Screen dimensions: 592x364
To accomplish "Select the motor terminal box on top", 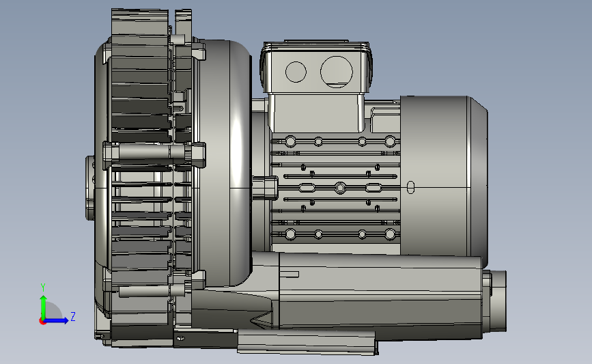I will coord(316,86).
